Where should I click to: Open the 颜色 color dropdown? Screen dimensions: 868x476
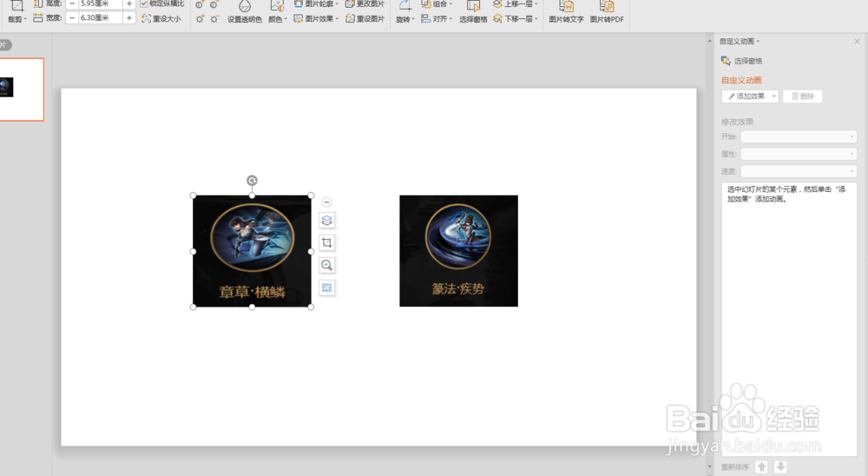click(x=278, y=12)
